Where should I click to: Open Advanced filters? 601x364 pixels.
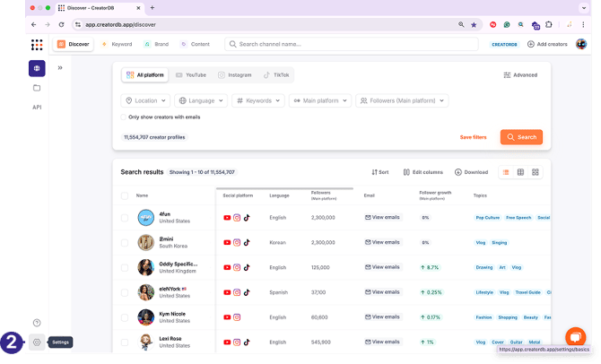[x=520, y=75]
